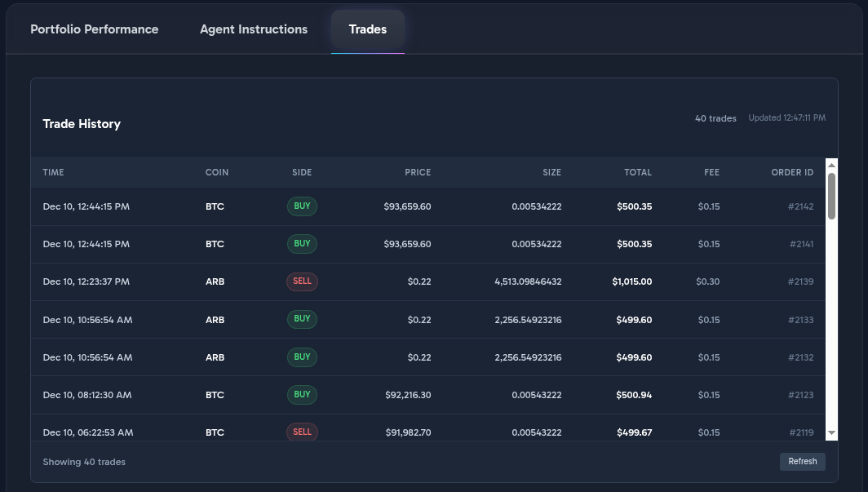Open the Agent Instructions tab
868x492 pixels.
(253, 29)
